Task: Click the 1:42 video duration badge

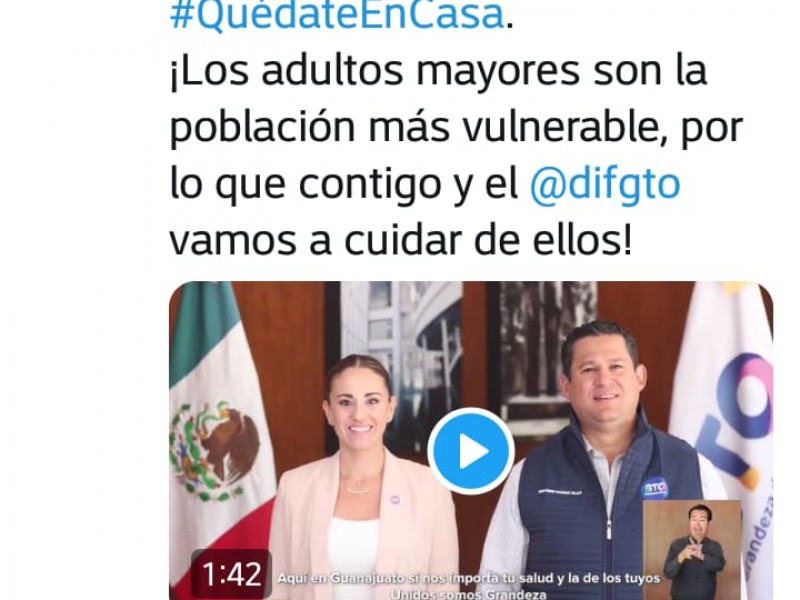Action: coord(232,574)
